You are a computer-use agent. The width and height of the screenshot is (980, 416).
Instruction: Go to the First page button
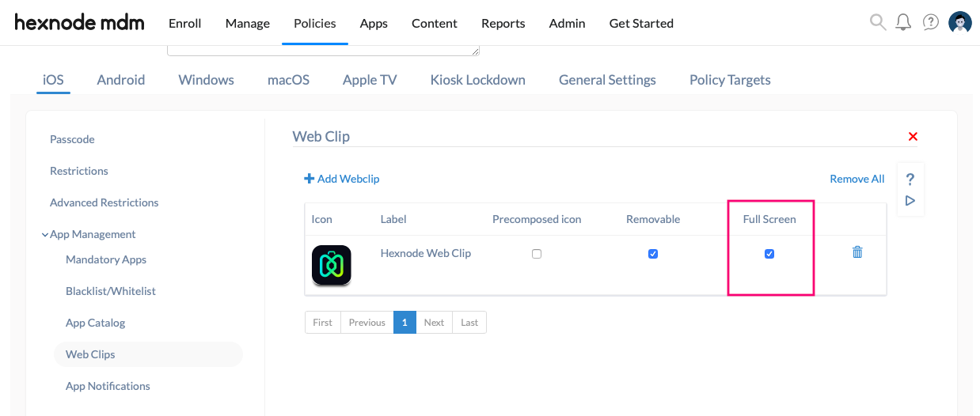click(323, 322)
